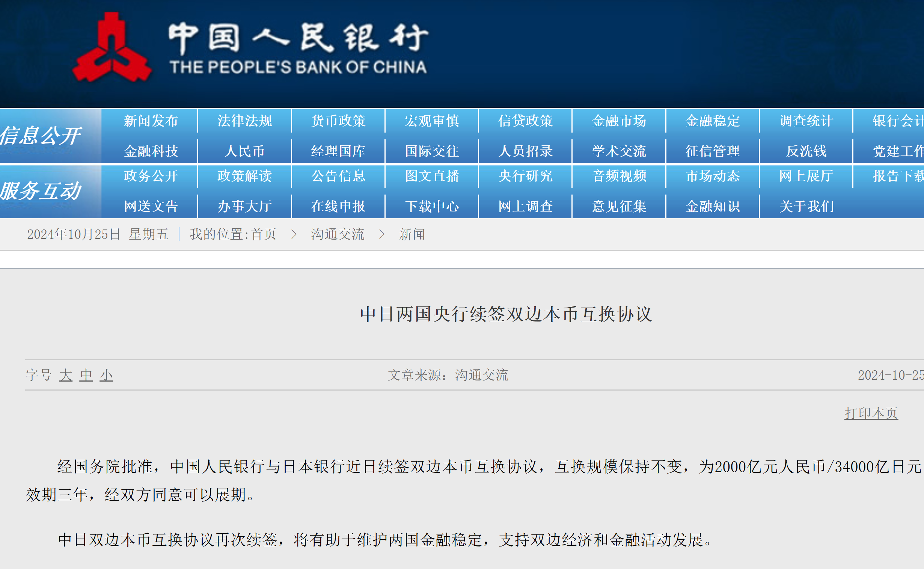Click the 文章来源：沟通交流 source text
924x569 pixels.
coord(448,375)
